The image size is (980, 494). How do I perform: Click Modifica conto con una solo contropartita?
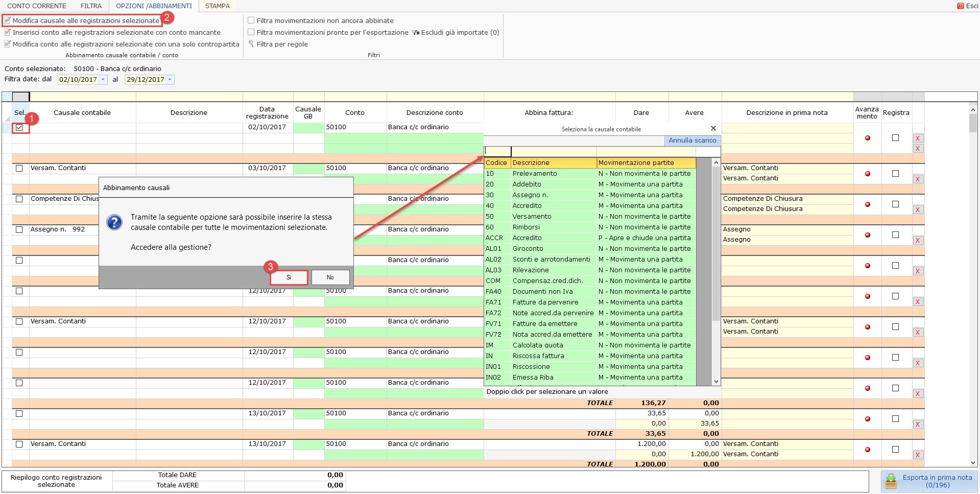click(x=122, y=44)
